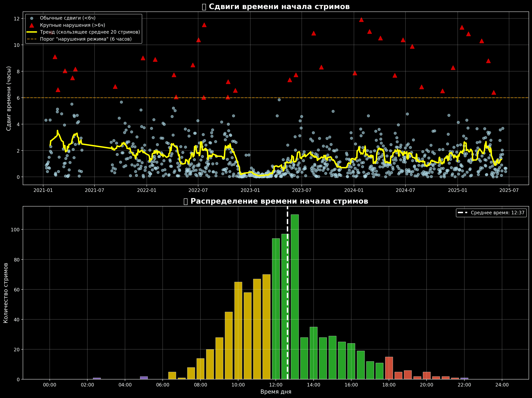Click the x-axis label 'Время дня'
The height and width of the screenshot is (398, 532).
pyautogui.click(x=276, y=392)
